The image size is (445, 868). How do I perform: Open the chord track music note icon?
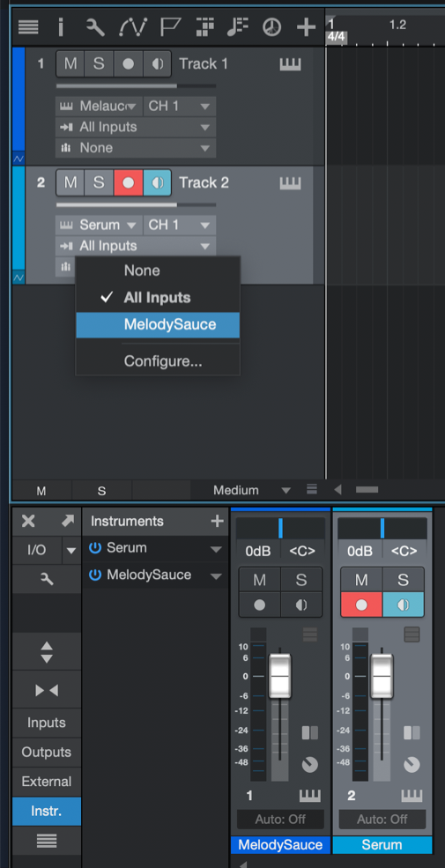[238, 26]
